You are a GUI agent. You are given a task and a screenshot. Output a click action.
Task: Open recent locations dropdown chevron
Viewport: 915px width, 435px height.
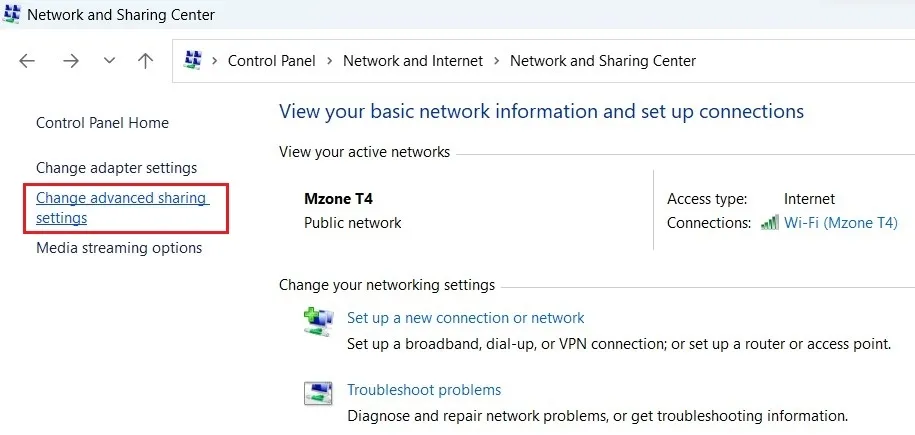[x=109, y=61]
